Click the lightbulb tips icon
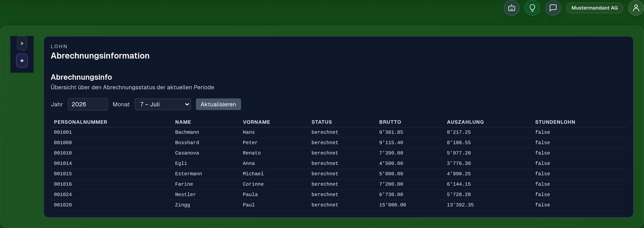Screen dimensions: 644x228 click(532, 8)
